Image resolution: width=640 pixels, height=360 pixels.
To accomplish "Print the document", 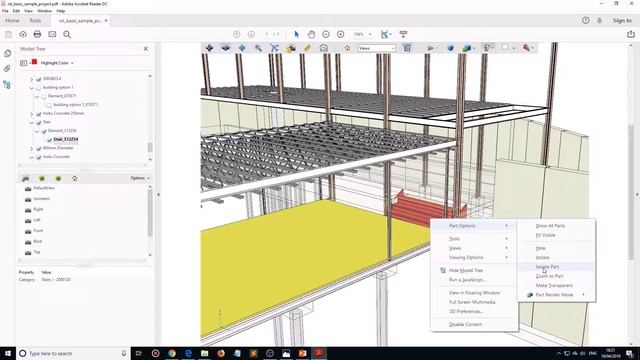I will point(37,34).
